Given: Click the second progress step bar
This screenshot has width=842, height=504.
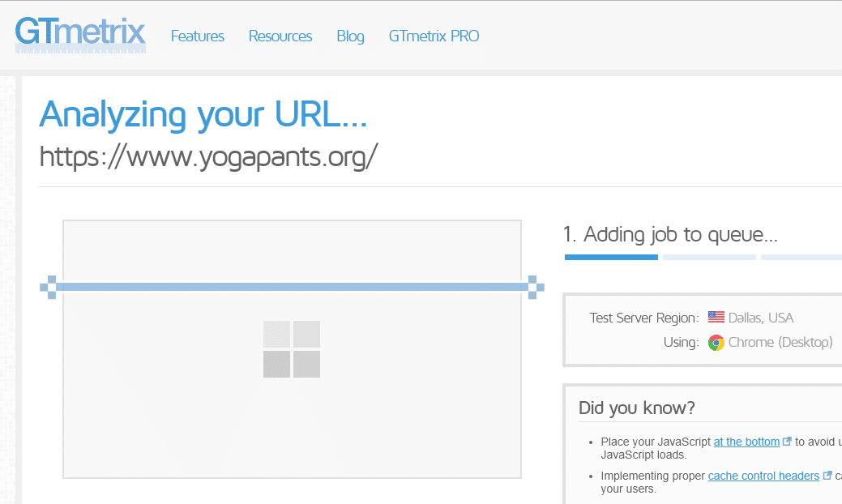Looking at the screenshot, I should pos(709,258).
